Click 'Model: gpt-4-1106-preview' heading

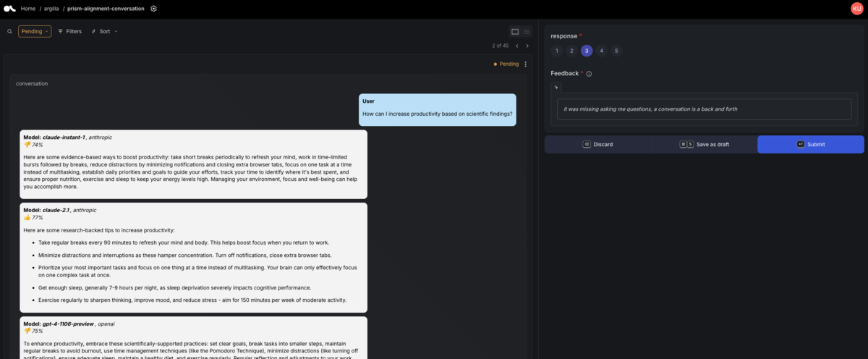pyautogui.click(x=59, y=324)
